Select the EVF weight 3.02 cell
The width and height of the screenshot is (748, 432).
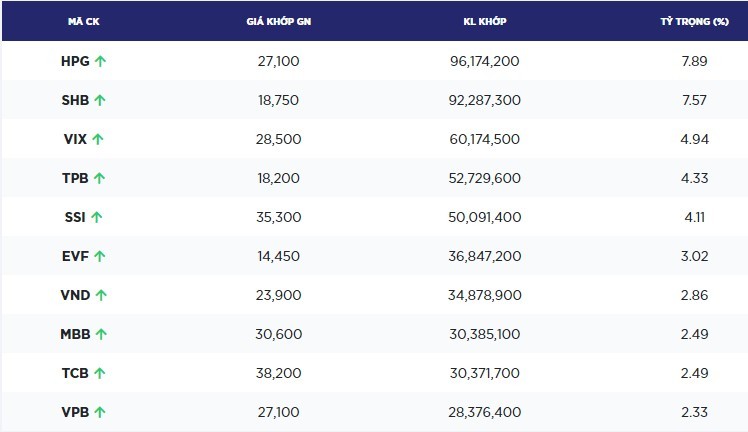(694, 256)
